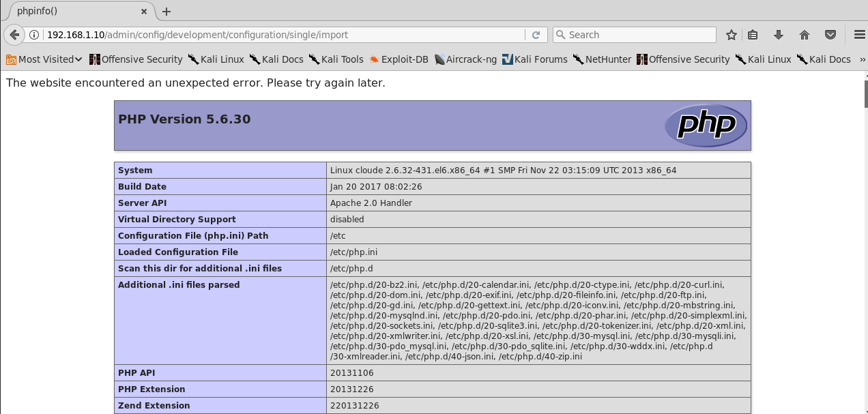Open the downloads arrow icon
This screenshot has height=414, width=868.
click(x=778, y=35)
